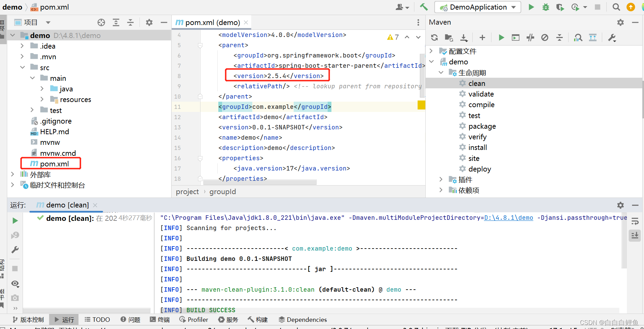Add Maven project with plus icon
The image size is (644, 329).
tap(482, 38)
